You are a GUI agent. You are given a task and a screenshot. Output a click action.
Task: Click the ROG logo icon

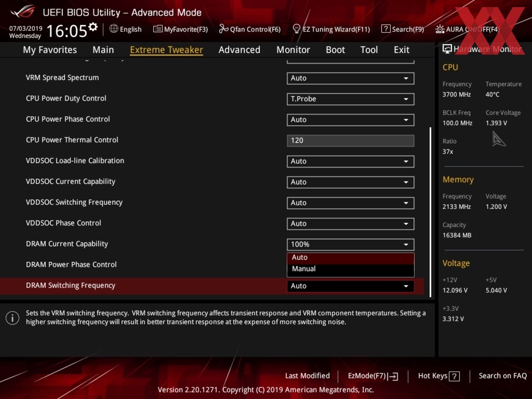(22, 12)
